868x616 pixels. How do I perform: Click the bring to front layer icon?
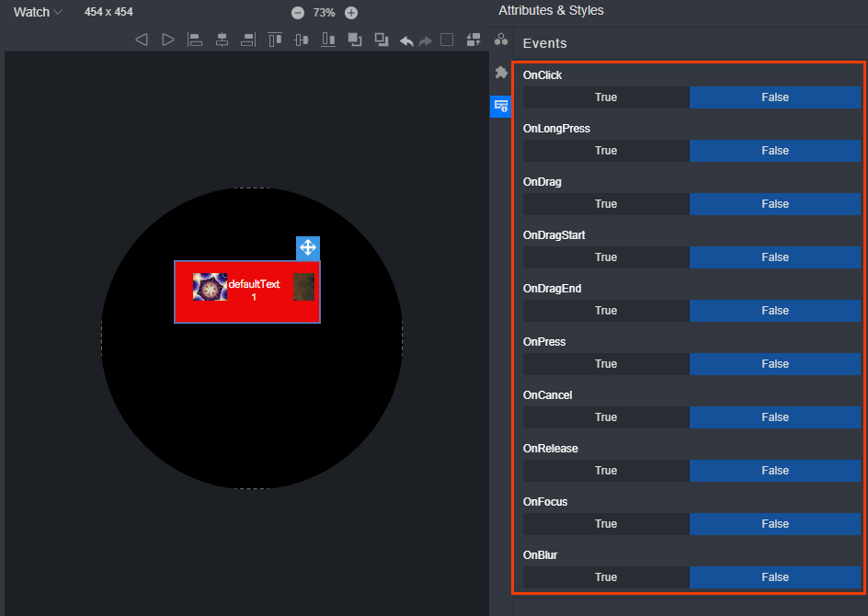355,40
